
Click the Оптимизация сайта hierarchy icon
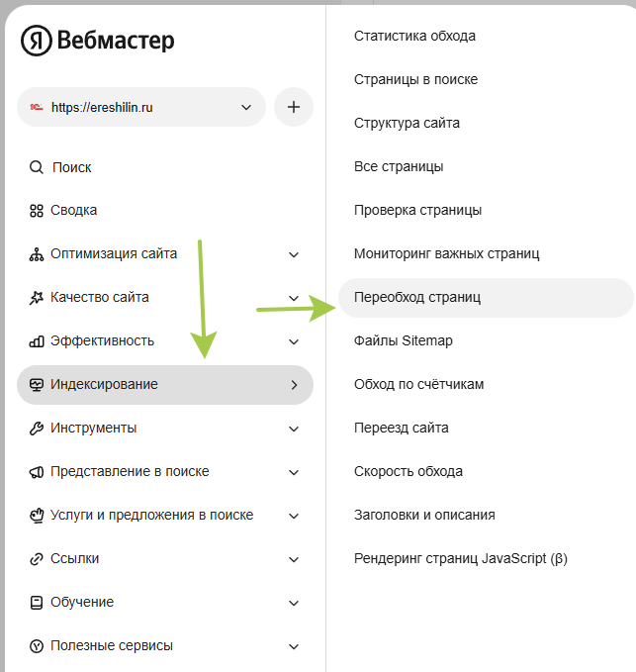pos(37,254)
